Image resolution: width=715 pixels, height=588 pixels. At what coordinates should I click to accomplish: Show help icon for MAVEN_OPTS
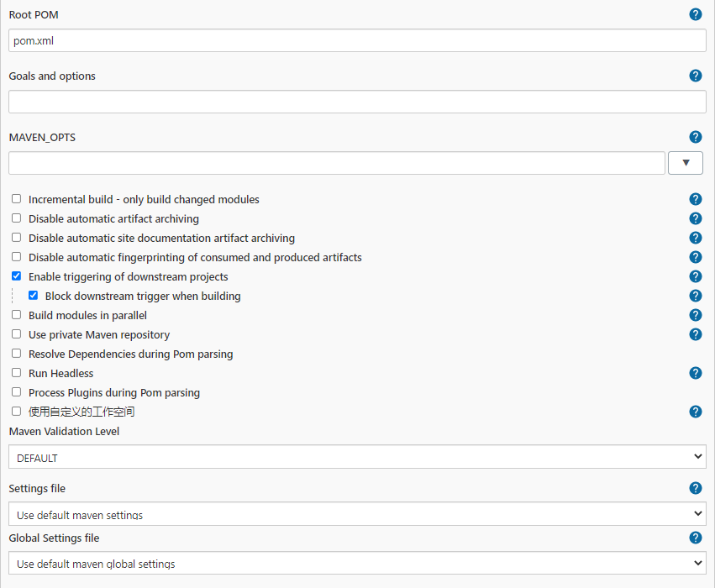[x=696, y=137]
